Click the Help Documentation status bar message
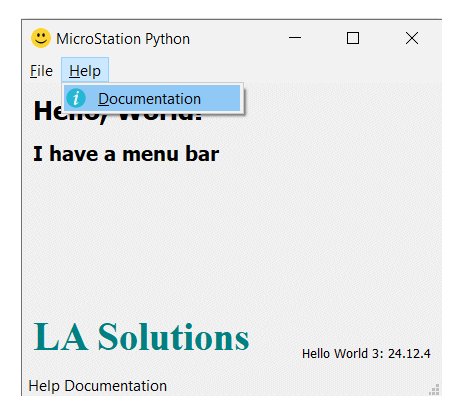 (x=98, y=386)
